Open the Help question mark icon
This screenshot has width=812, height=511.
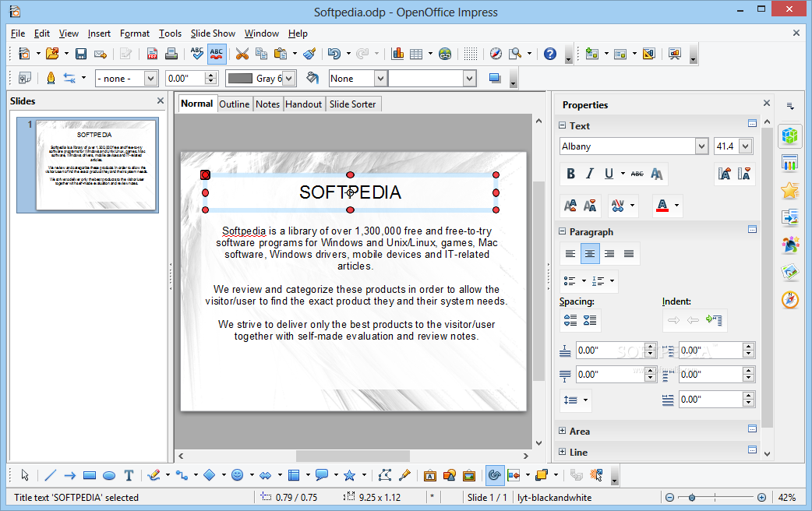click(550, 54)
